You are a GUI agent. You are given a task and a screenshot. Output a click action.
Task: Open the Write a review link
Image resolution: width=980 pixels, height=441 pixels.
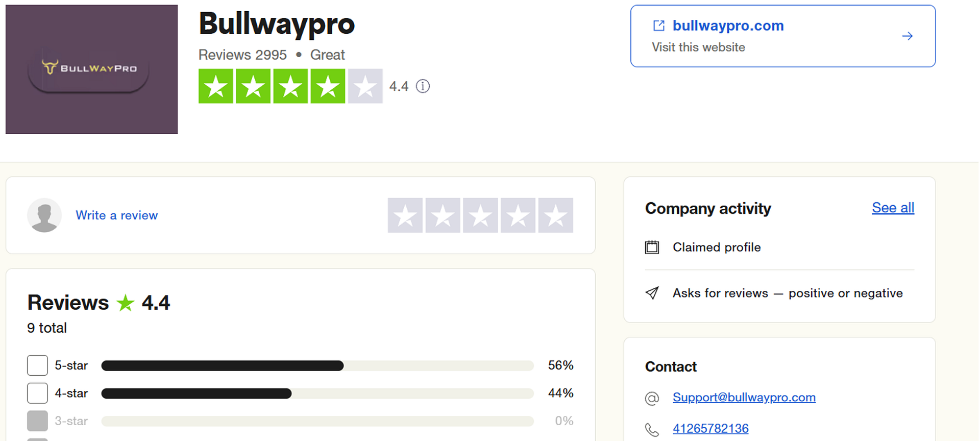117,215
